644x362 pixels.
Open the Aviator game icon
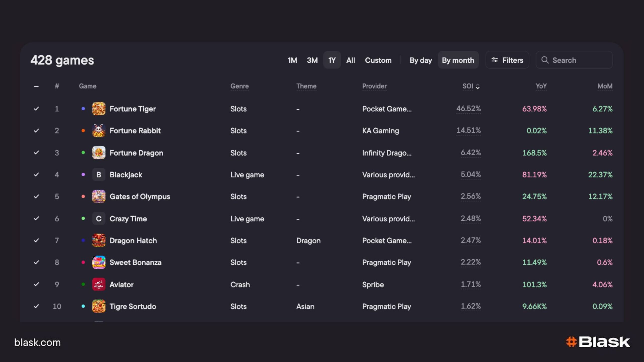pyautogui.click(x=99, y=284)
